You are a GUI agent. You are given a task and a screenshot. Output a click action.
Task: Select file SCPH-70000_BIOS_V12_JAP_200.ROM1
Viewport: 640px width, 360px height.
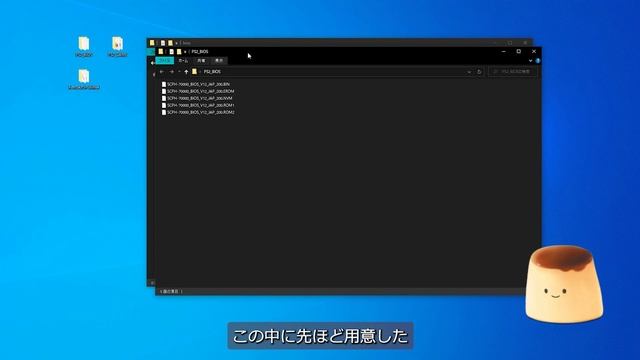[x=198, y=105]
